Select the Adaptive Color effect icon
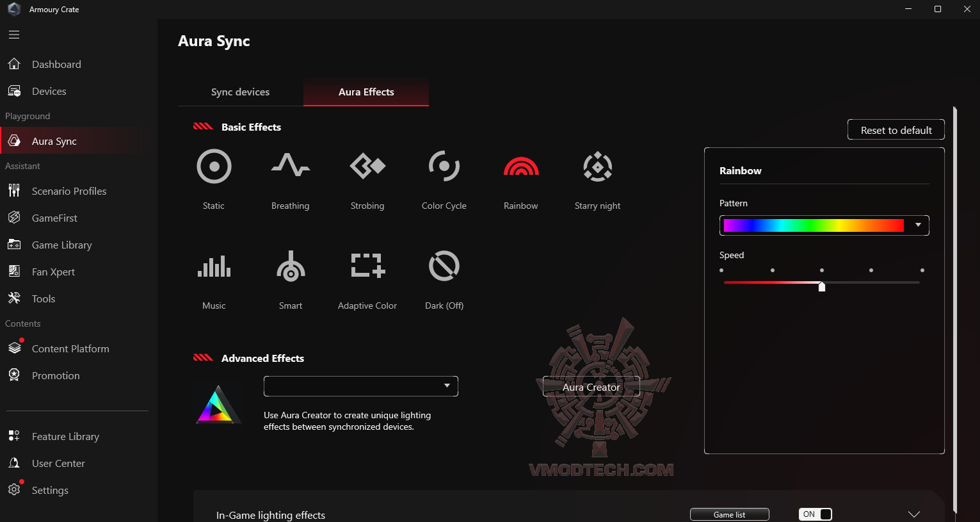 click(x=368, y=265)
